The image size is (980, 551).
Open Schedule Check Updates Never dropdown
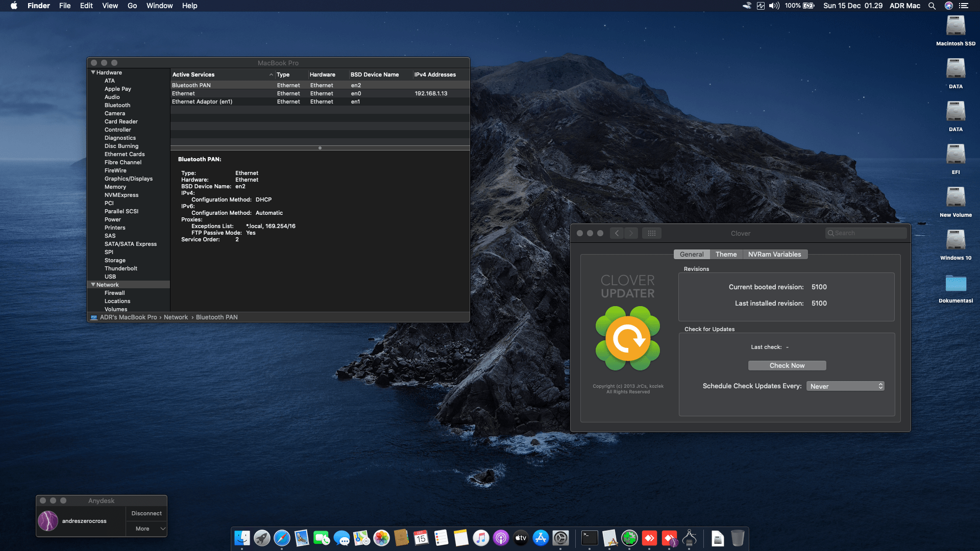(845, 386)
